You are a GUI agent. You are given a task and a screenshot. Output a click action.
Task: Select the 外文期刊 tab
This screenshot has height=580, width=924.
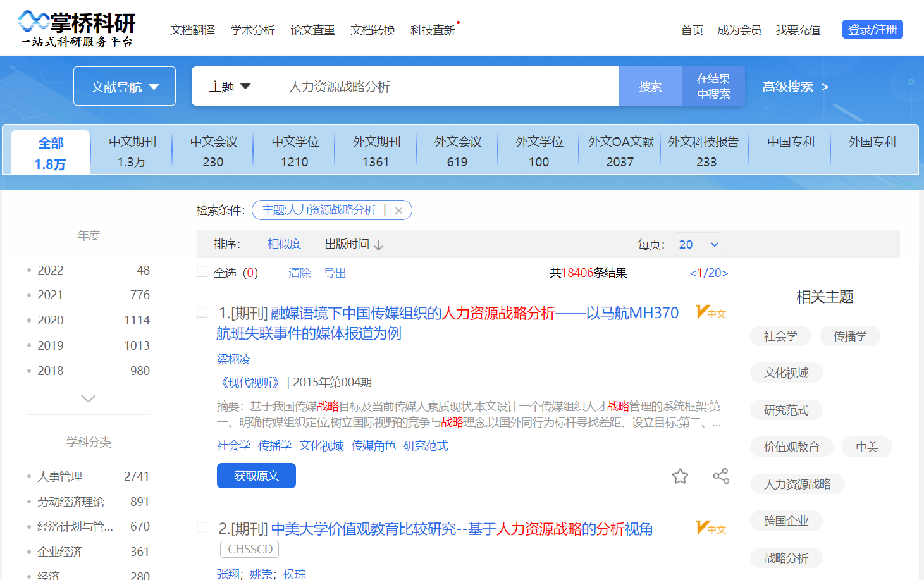click(x=376, y=152)
